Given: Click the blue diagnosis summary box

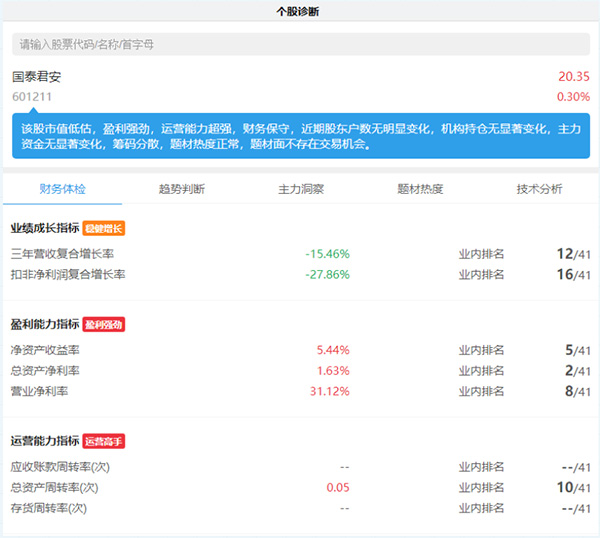Looking at the screenshot, I should coord(300,136).
